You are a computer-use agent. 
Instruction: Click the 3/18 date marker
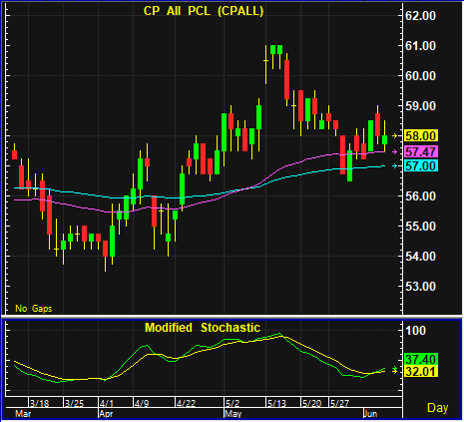[39, 403]
